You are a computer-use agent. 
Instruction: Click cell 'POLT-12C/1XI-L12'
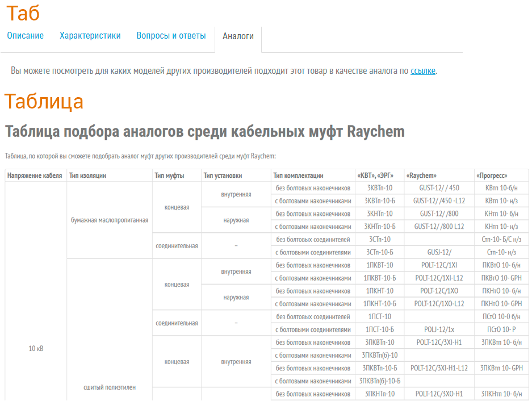(x=439, y=278)
